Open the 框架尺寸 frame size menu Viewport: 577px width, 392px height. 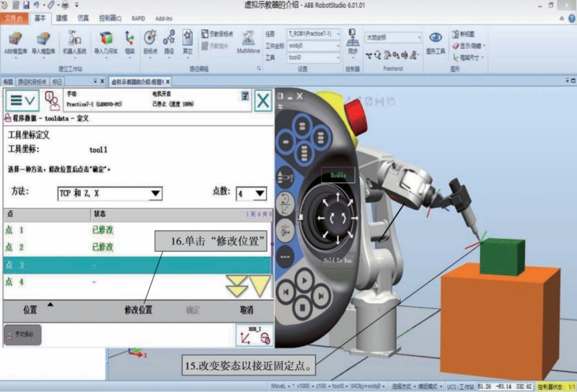[x=468, y=58]
